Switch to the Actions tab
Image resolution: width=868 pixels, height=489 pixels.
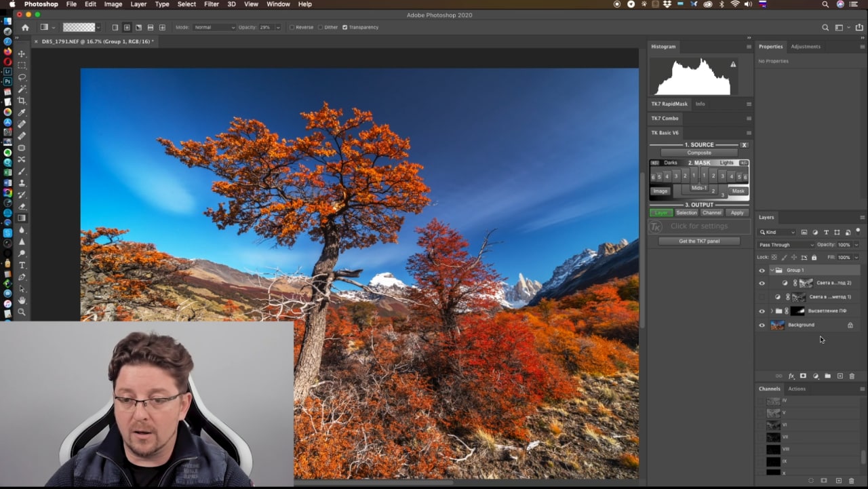797,389
